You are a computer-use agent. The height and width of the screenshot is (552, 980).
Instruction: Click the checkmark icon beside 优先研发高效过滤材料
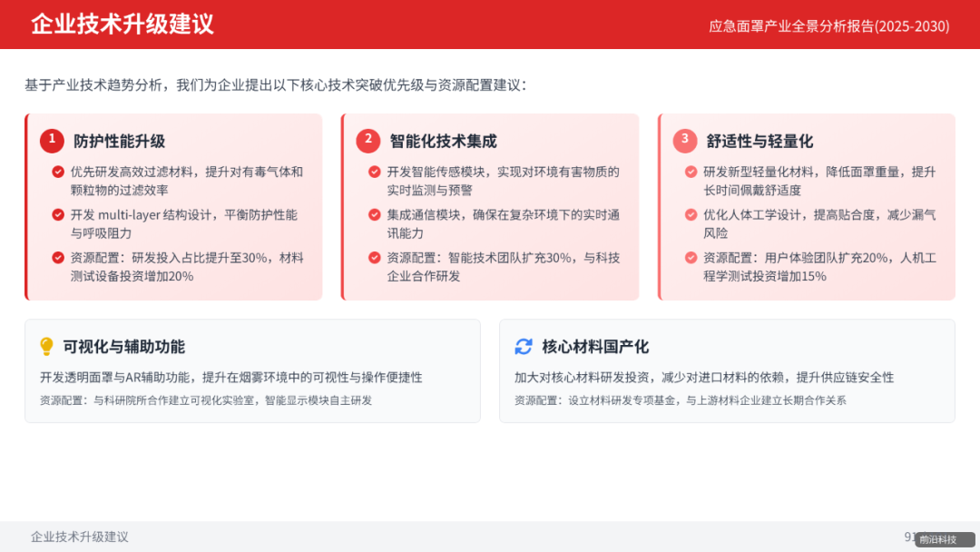58,172
